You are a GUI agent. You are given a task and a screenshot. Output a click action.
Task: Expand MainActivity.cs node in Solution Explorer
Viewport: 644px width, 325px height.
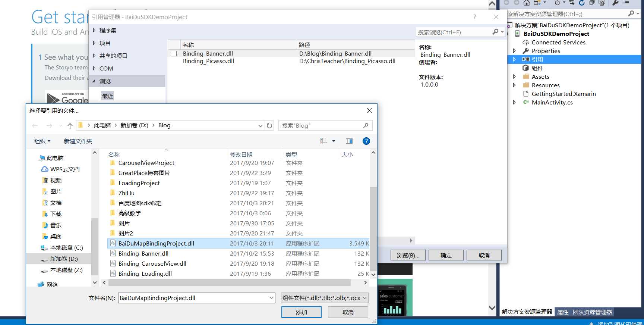coord(514,103)
